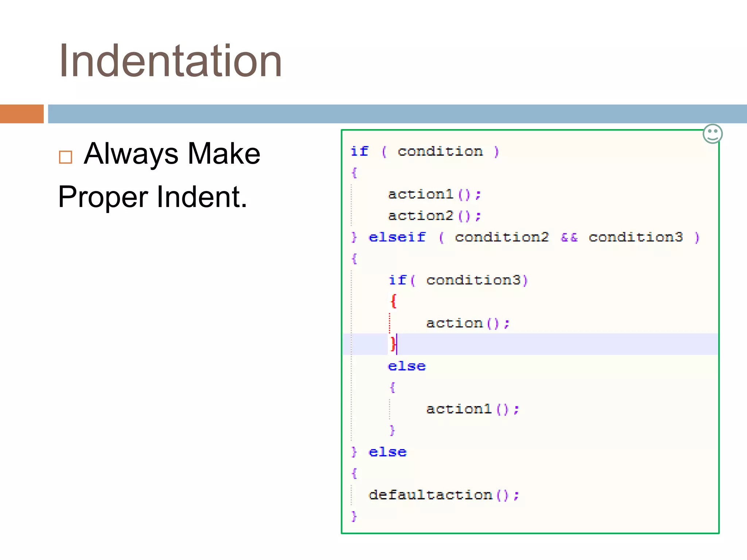This screenshot has height=560, width=747.
Task: Click the final closing brace
Action: [x=353, y=516]
